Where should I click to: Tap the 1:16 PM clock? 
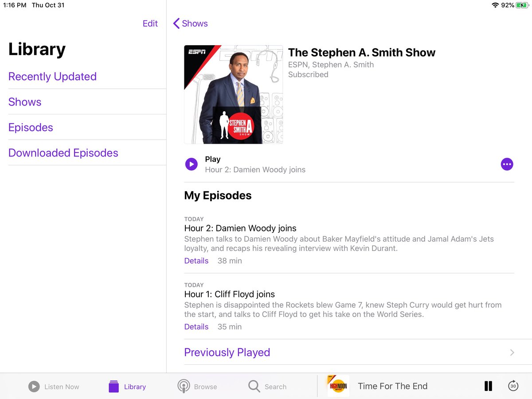click(15, 5)
